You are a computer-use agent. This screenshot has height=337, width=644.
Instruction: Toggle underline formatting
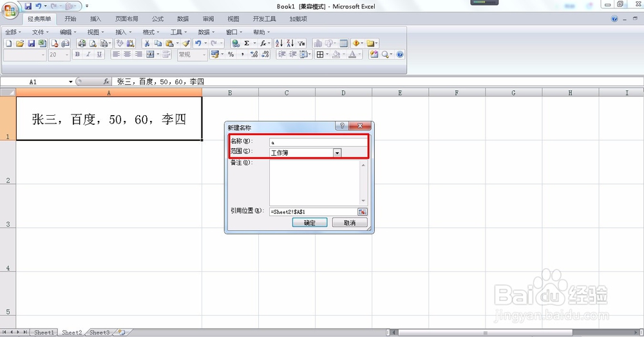click(99, 54)
